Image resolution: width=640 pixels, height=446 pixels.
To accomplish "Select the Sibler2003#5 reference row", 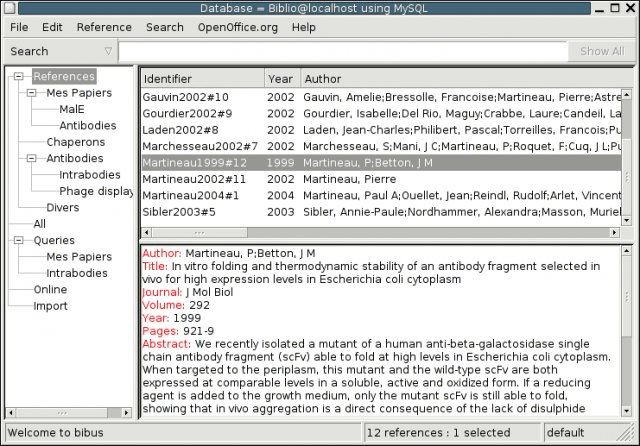I will pyautogui.click(x=382, y=212).
